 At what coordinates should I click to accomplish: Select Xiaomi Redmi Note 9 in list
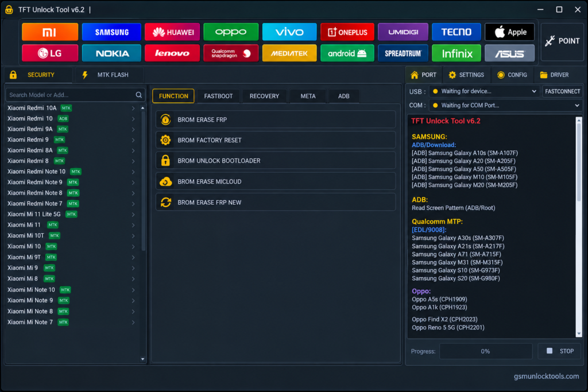71,182
